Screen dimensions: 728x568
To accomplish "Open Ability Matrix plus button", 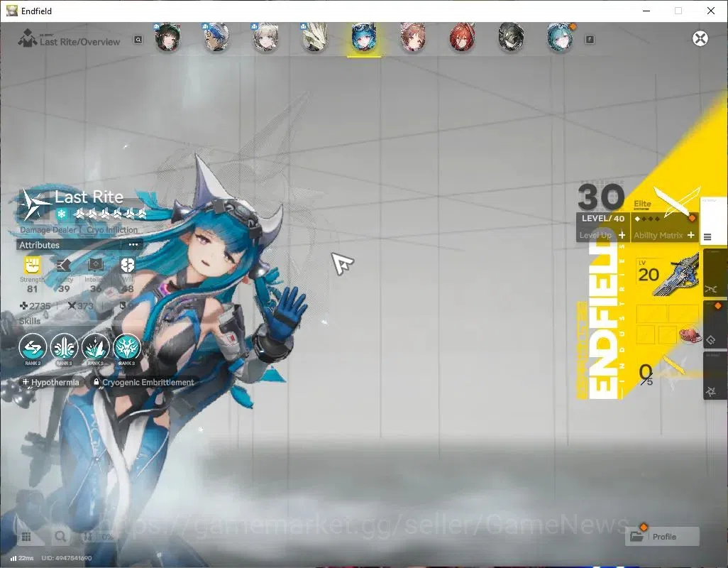I will click(691, 235).
